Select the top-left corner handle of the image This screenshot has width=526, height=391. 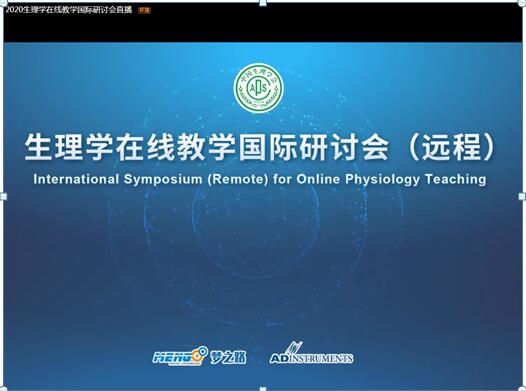(3, 3)
